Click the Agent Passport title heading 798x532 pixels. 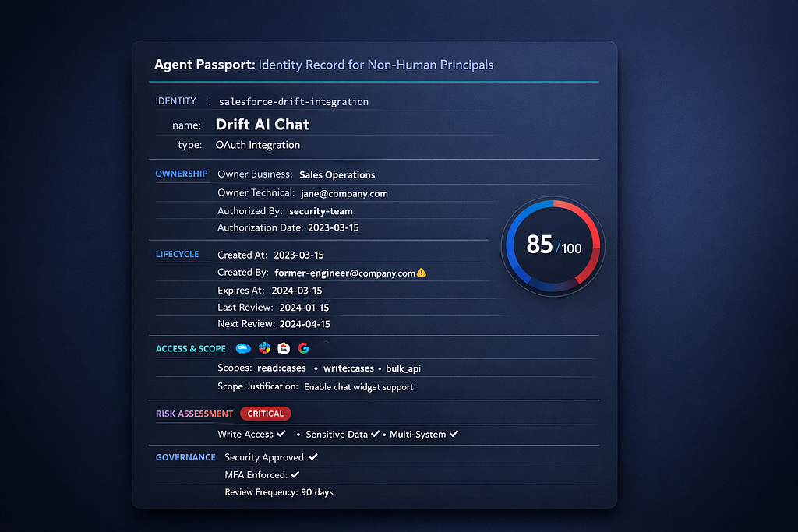323,65
